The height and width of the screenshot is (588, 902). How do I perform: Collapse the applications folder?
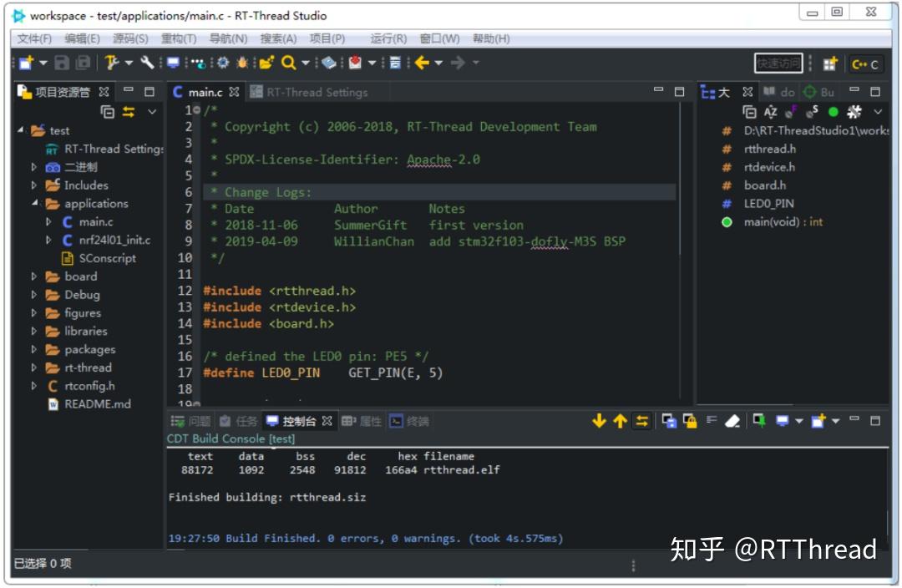click(x=34, y=203)
